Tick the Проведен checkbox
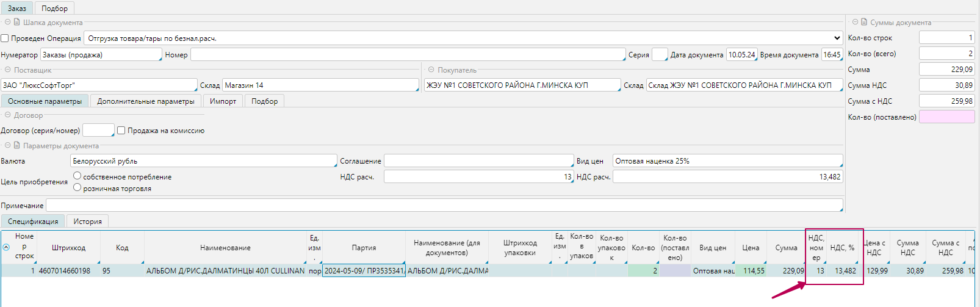This screenshot has width=980, height=307. pyautogui.click(x=5, y=38)
